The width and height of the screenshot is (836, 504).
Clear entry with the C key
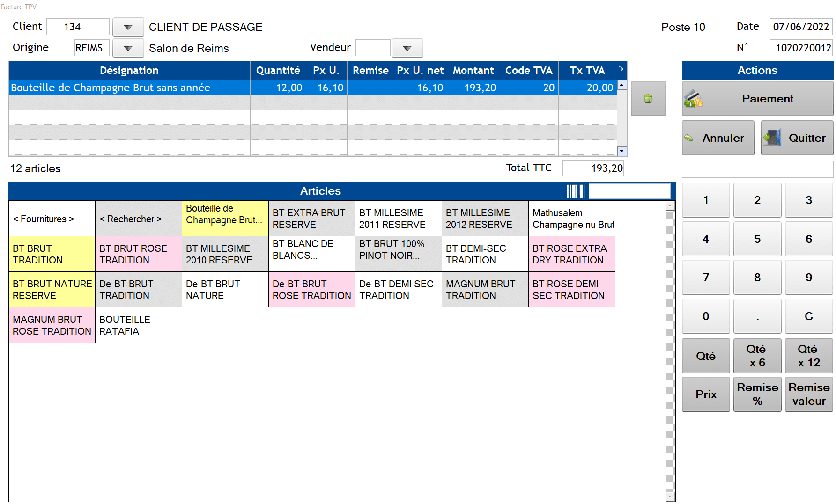coord(808,316)
